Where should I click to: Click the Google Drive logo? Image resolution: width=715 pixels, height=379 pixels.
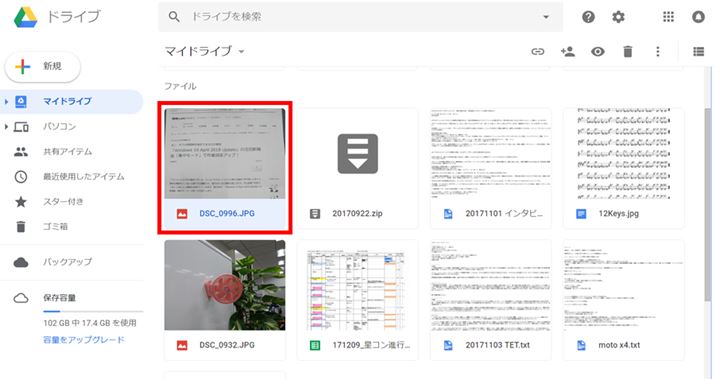tap(25, 17)
